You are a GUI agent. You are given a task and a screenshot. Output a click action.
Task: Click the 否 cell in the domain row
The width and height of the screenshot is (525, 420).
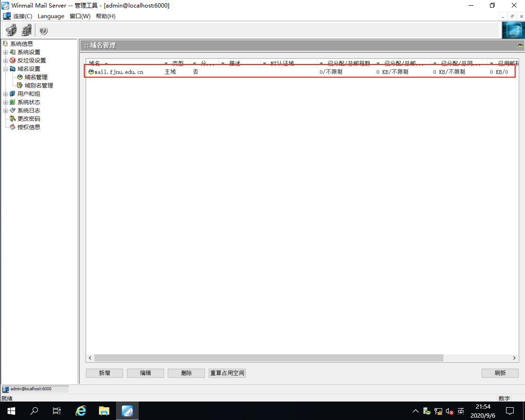point(196,71)
